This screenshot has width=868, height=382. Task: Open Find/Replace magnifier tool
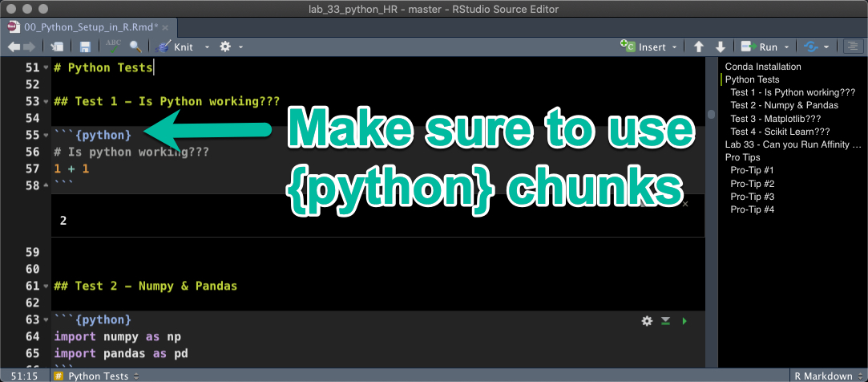coord(135,47)
